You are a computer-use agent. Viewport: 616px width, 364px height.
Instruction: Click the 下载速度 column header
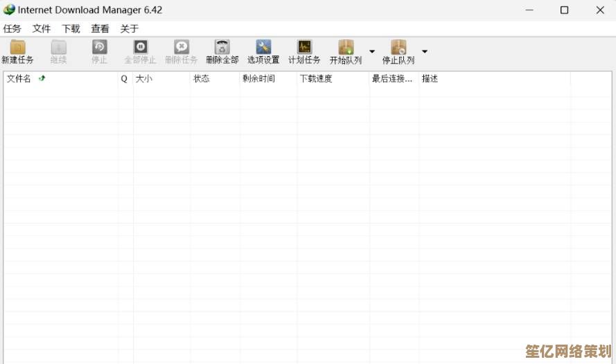click(316, 79)
